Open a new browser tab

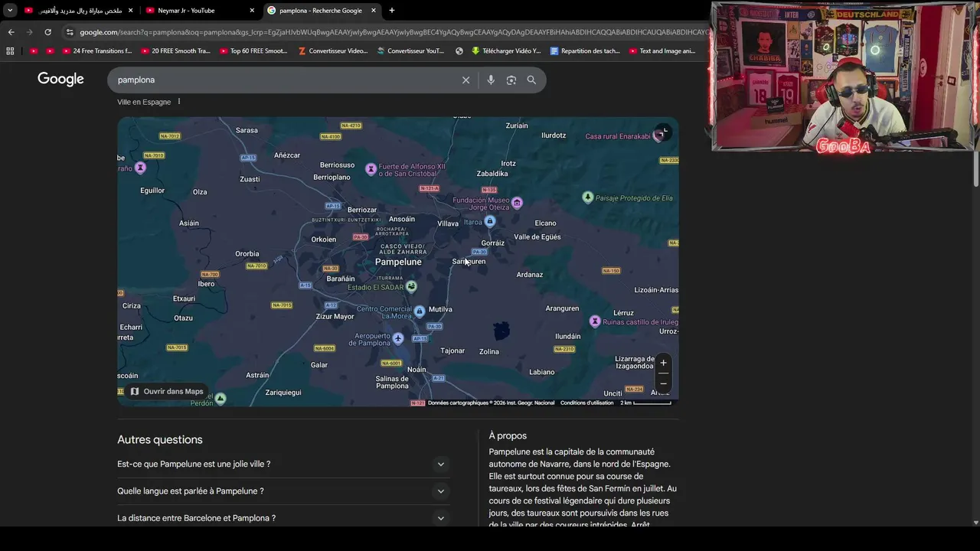(392, 11)
